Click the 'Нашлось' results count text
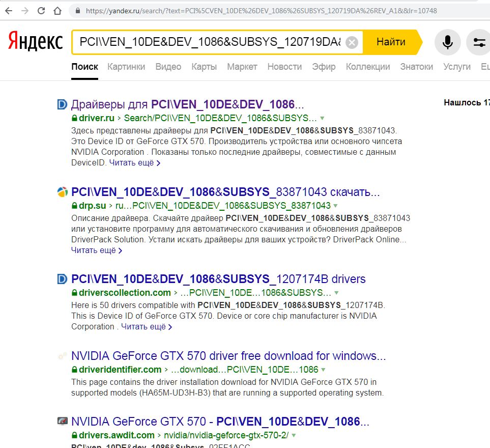The image size is (490, 448). click(467, 102)
